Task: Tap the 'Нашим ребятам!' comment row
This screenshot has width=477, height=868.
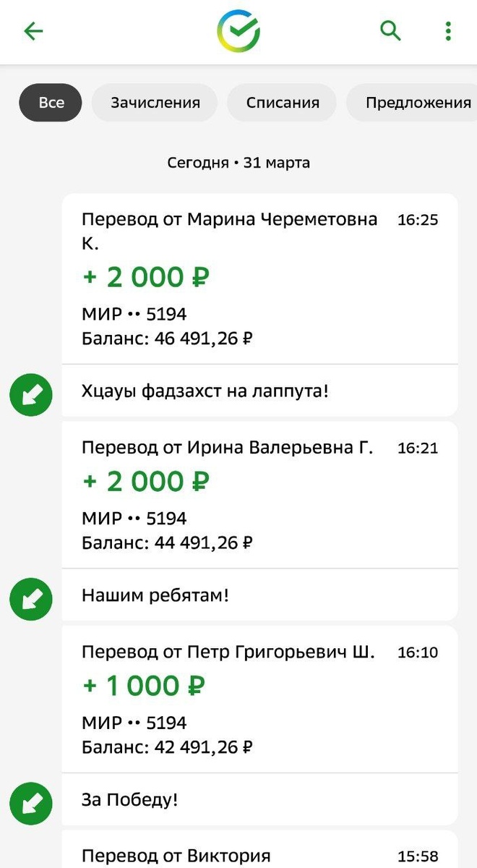Action: click(260, 595)
